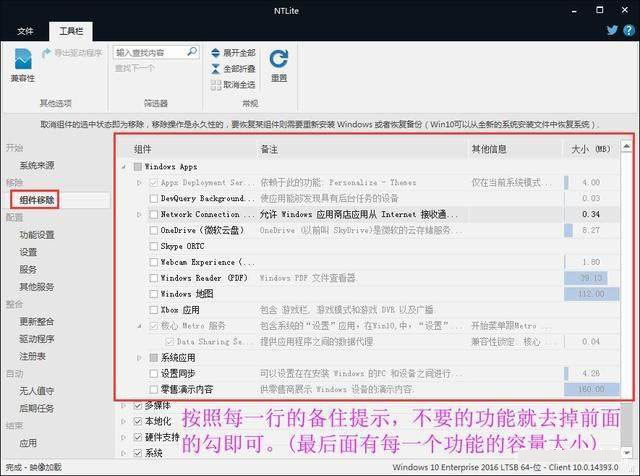Viewport: 640px width, 476px height.
Task: Expand all with 展开全部
Action: click(233, 53)
